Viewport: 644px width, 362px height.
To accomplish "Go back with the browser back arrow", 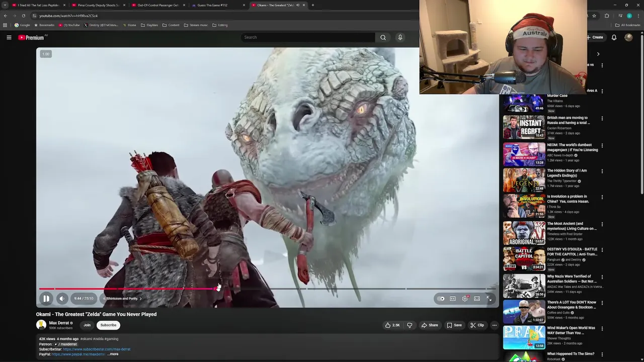I will click(x=5, y=16).
